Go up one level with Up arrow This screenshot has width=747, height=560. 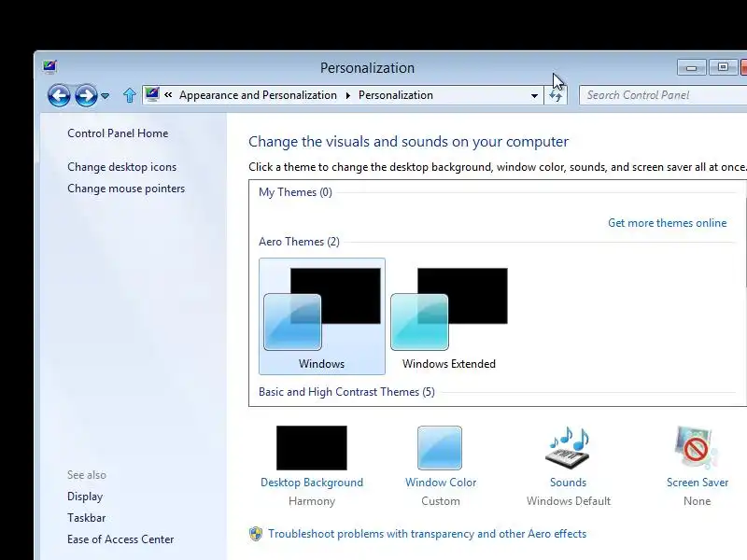129,95
